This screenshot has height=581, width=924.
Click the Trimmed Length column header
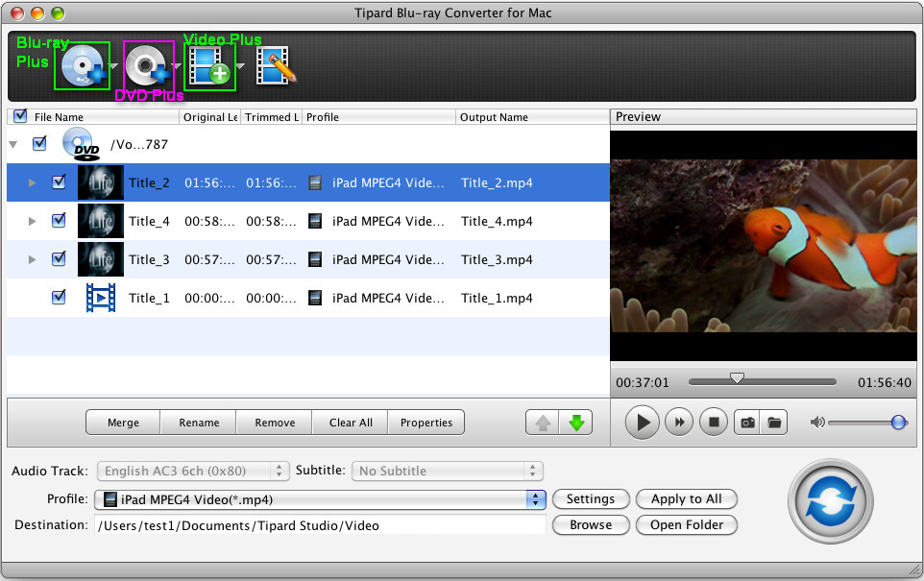click(x=272, y=116)
